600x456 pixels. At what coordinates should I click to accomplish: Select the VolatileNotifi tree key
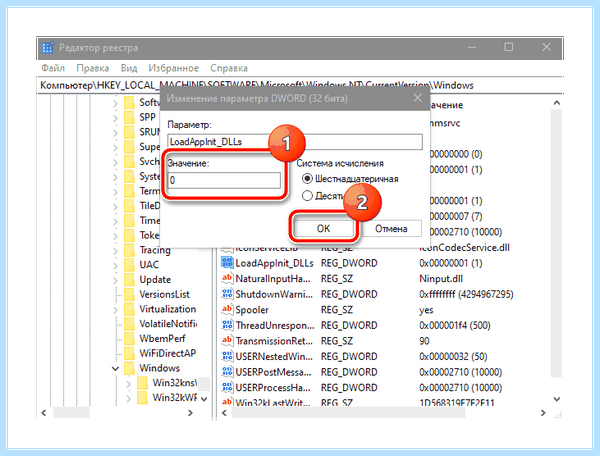click(168, 324)
